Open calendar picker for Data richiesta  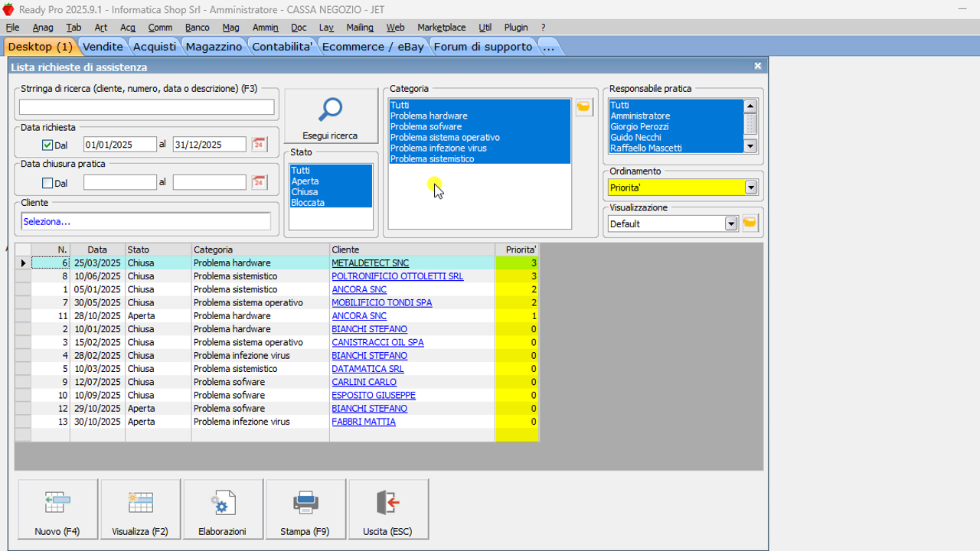259,145
